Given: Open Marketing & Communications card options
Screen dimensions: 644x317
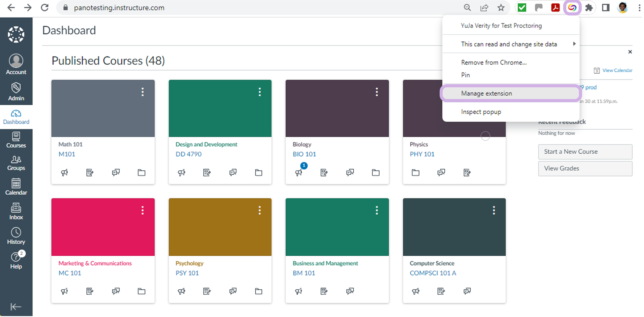Looking at the screenshot, I should click(x=142, y=211).
